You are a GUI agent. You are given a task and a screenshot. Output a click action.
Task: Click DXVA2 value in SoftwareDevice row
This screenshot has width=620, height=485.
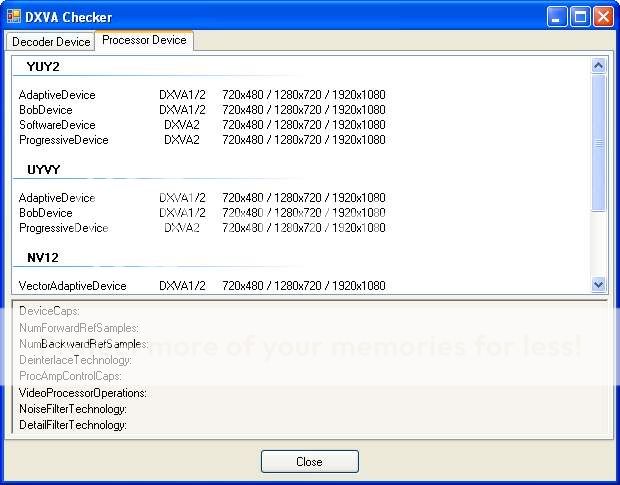coord(182,125)
